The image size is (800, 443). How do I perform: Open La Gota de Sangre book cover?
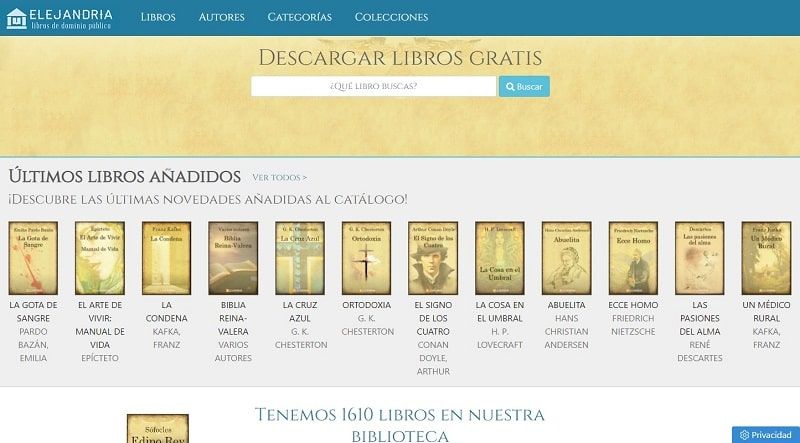click(33, 258)
